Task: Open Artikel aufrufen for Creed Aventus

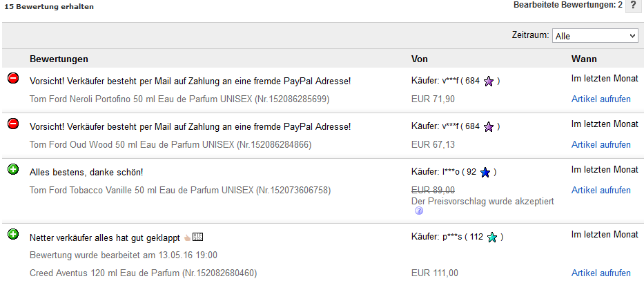Action: (601, 273)
